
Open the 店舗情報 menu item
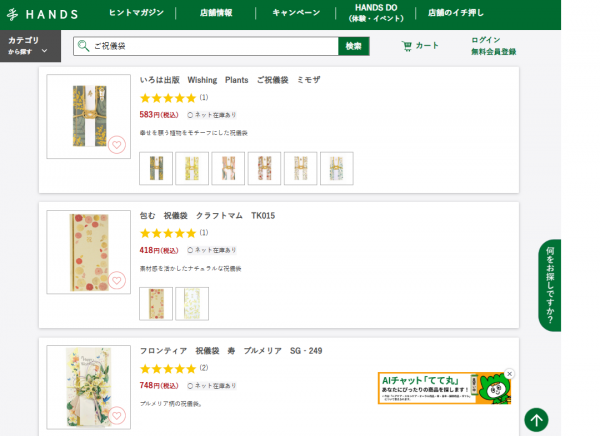[216, 13]
